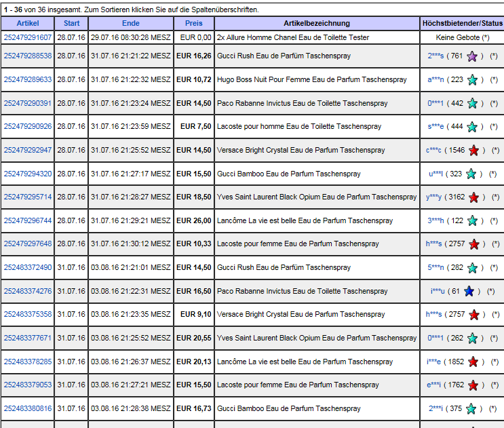Open item number 252483372490

tap(28, 267)
